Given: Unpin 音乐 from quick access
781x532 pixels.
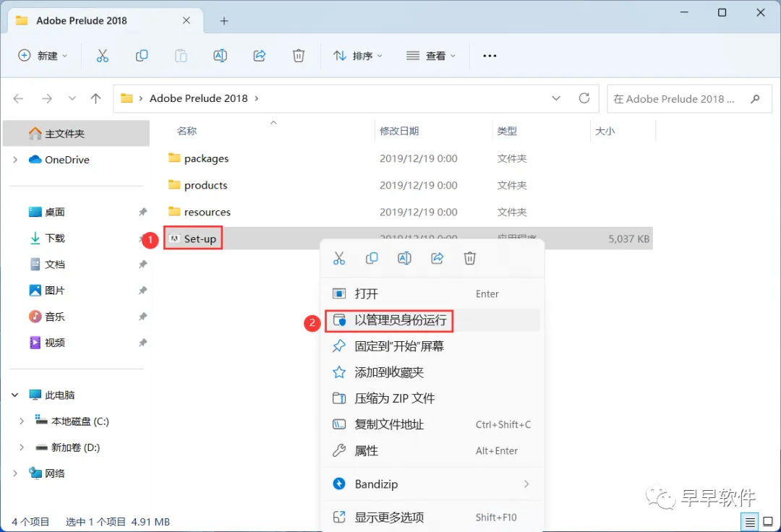Looking at the screenshot, I should point(143,317).
